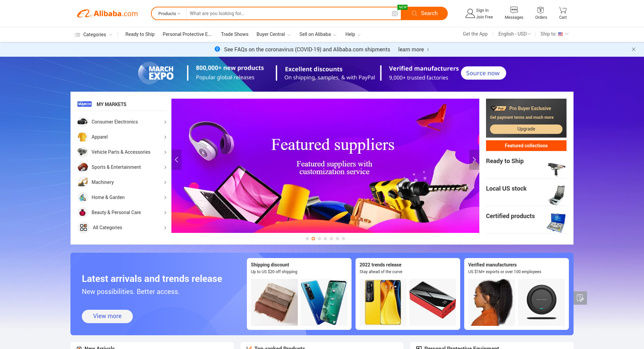Go to next carousel slide arrow

click(474, 160)
